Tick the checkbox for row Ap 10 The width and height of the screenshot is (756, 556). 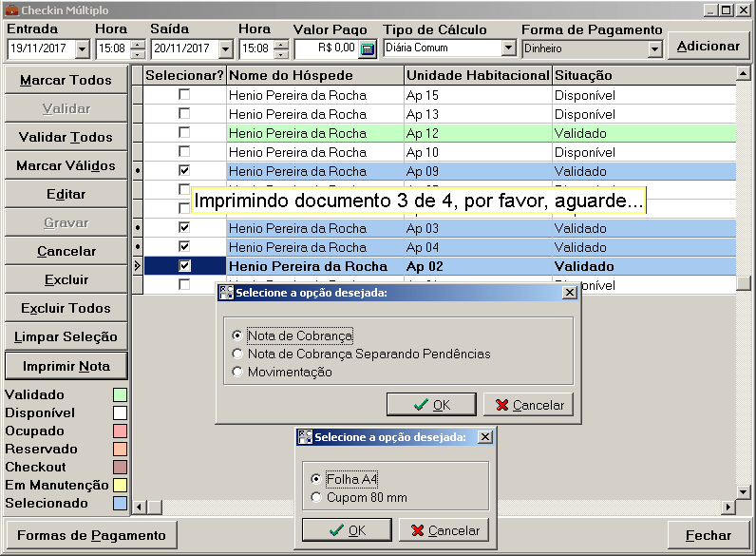(x=183, y=151)
